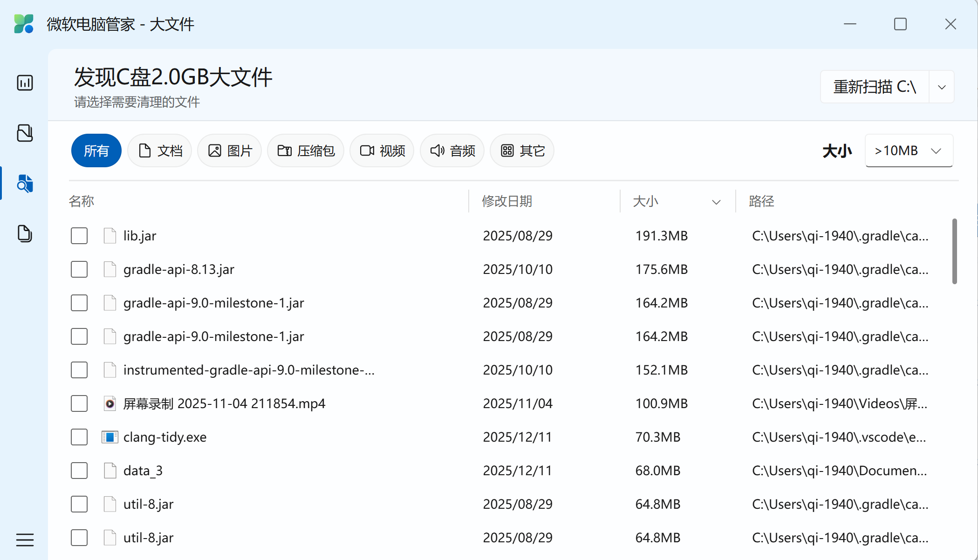Switch to the 压缩包 (Archives) filter tab

(306, 151)
